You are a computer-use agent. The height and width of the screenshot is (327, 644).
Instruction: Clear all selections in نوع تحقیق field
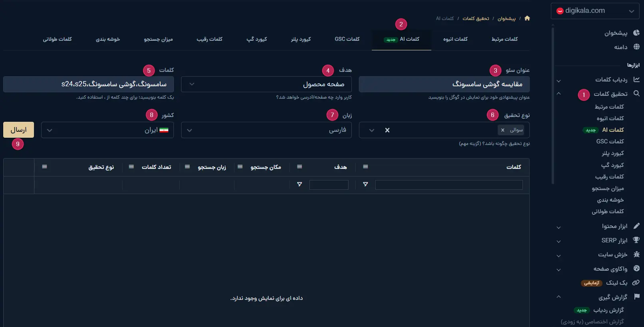pyautogui.click(x=387, y=130)
